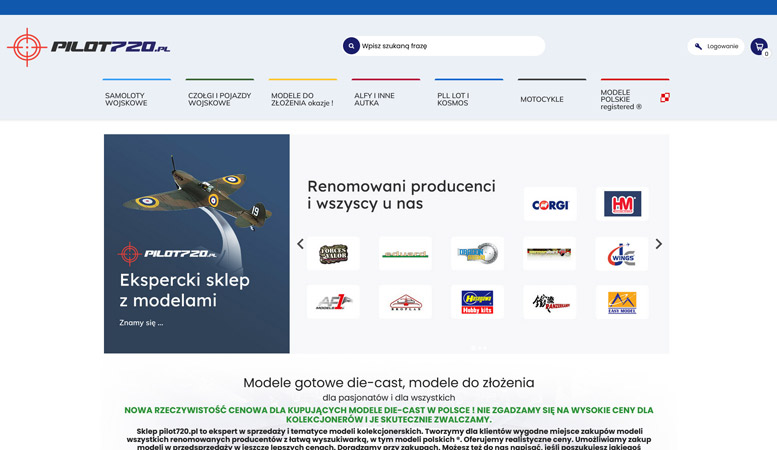Select the Corgi producer logo

pos(550,204)
